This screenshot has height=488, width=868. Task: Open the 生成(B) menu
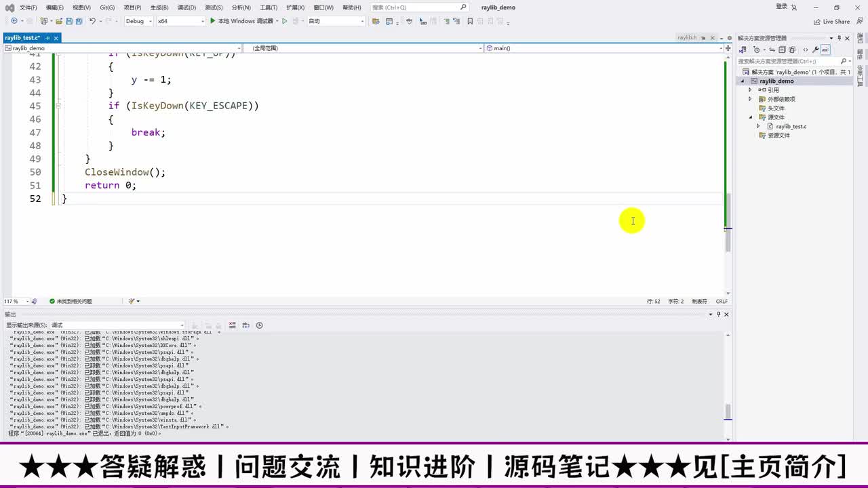point(159,7)
